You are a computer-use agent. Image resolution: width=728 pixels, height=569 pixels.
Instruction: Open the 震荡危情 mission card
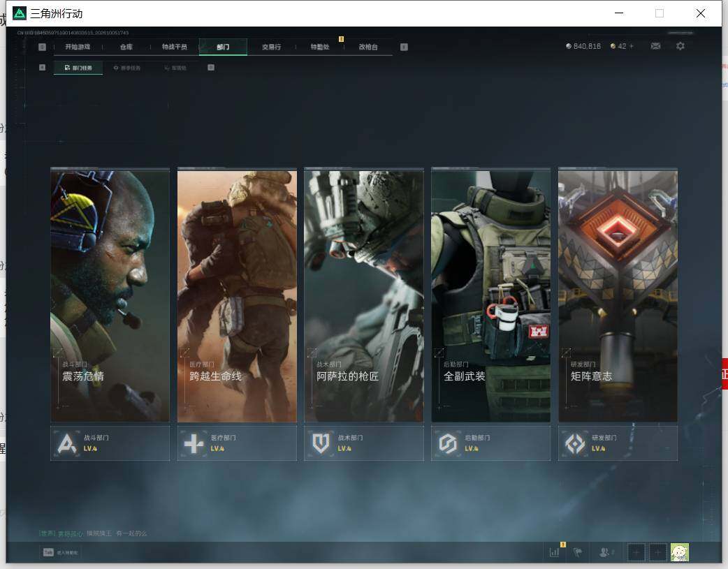(x=110, y=295)
